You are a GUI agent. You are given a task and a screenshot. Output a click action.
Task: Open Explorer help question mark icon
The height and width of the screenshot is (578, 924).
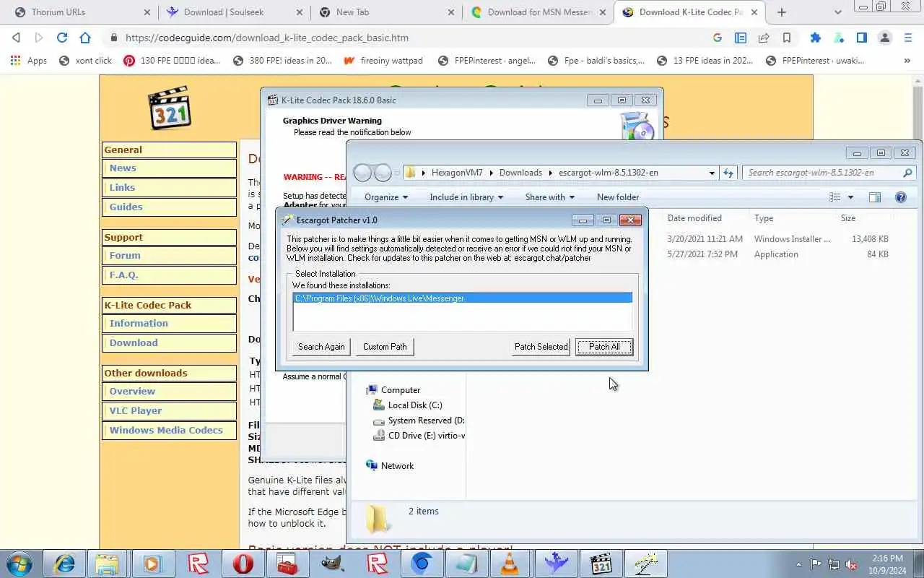click(x=900, y=197)
